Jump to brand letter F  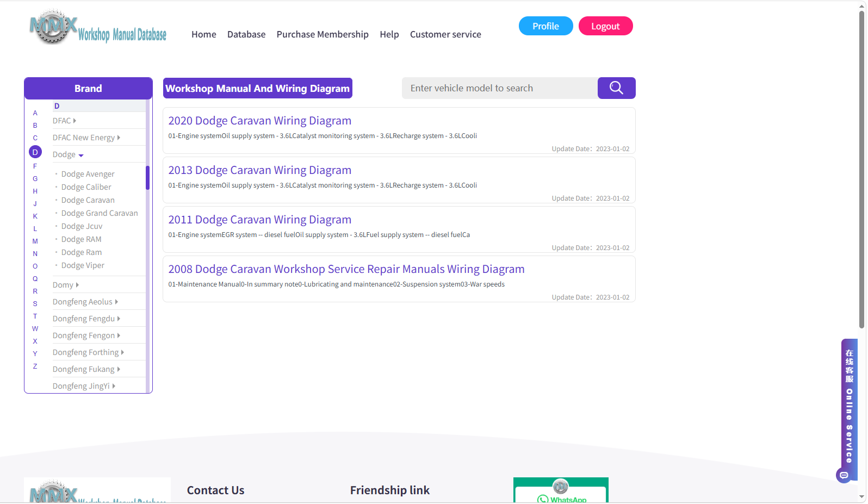pos(35,166)
